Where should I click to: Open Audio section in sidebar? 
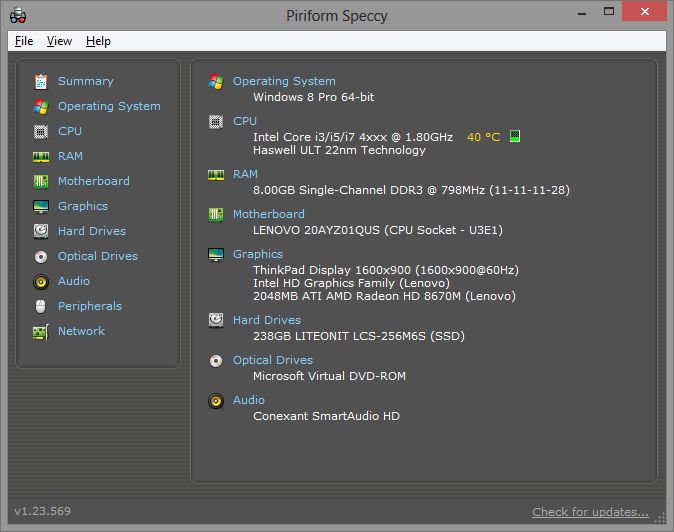(x=74, y=281)
